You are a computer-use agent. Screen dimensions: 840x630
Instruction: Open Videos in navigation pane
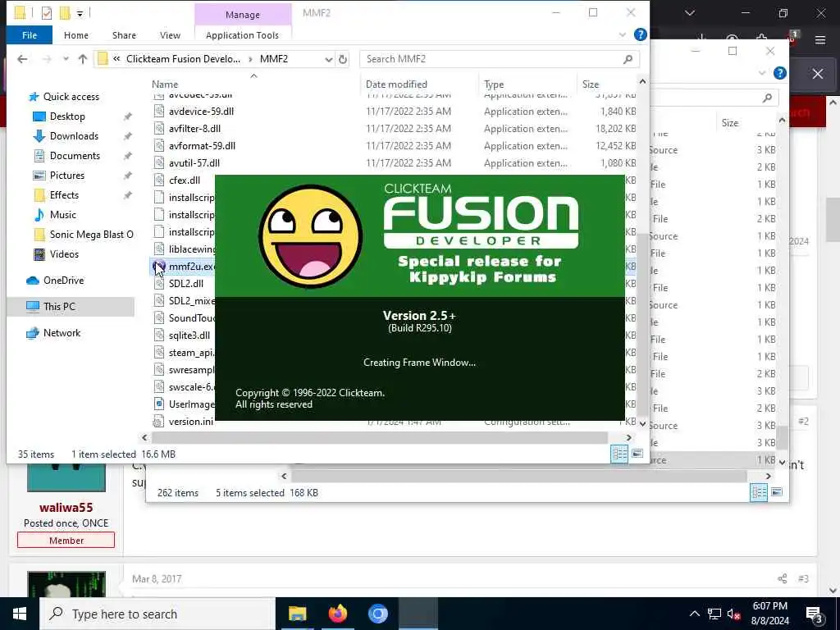pyautogui.click(x=64, y=254)
